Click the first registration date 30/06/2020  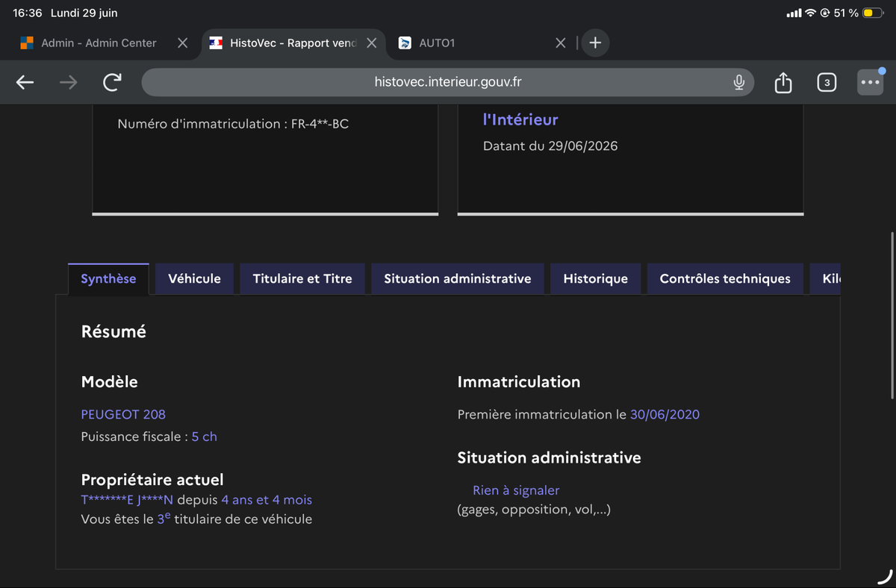pos(665,414)
